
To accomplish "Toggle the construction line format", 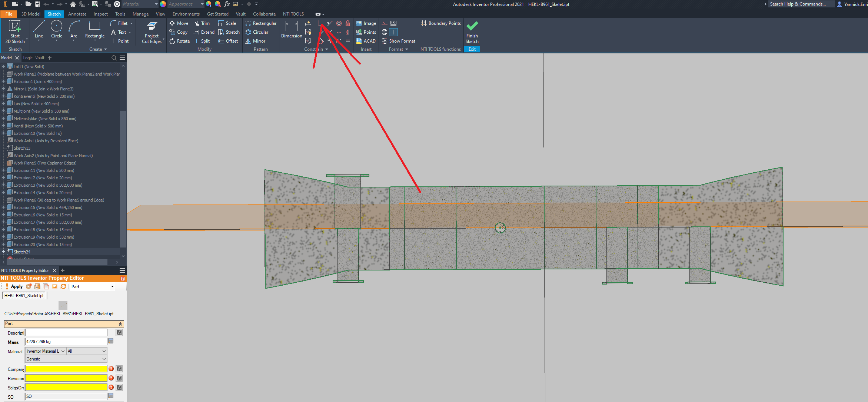I will pyautogui.click(x=385, y=23).
